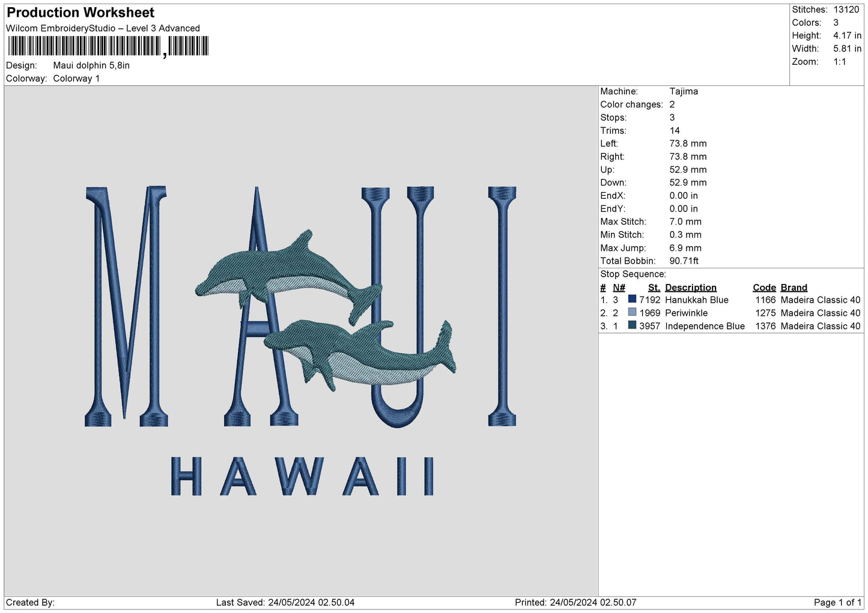The height and width of the screenshot is (613, 868).
Task: Click the Zoom value 1:1
Action: pos(840,62)
